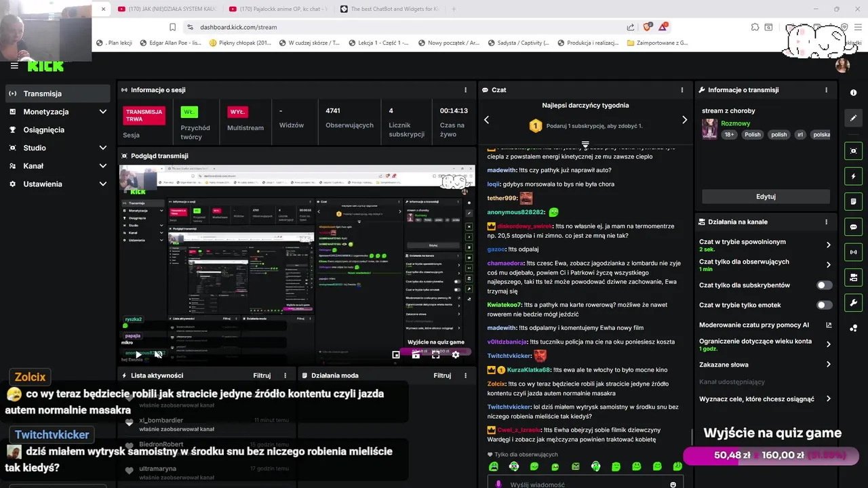Switch to best ChatBot and Widgets tab
Image resolution: width=868 pixels, height=488 pixels.
[x=390, y=9]
